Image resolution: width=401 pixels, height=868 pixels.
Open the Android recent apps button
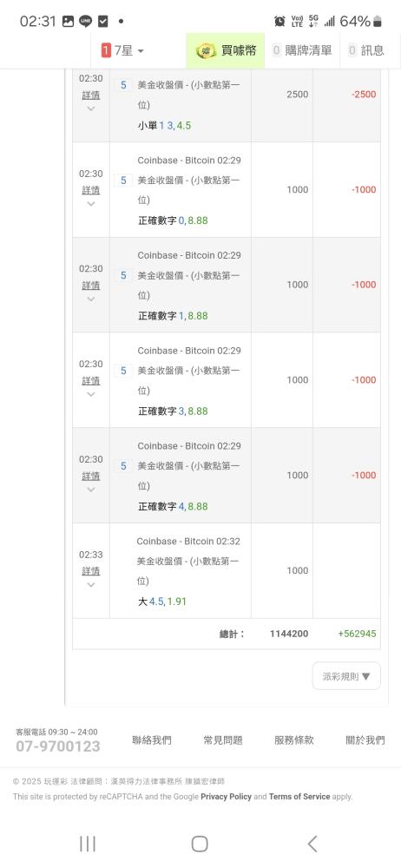[x=88, y=844]
